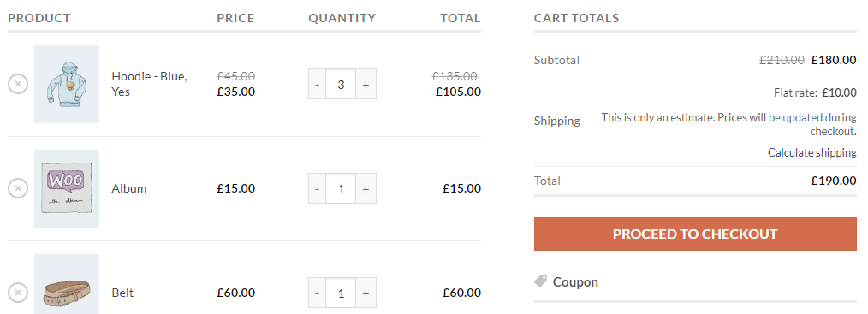Increase Album quantity by one

pos(366,188)
